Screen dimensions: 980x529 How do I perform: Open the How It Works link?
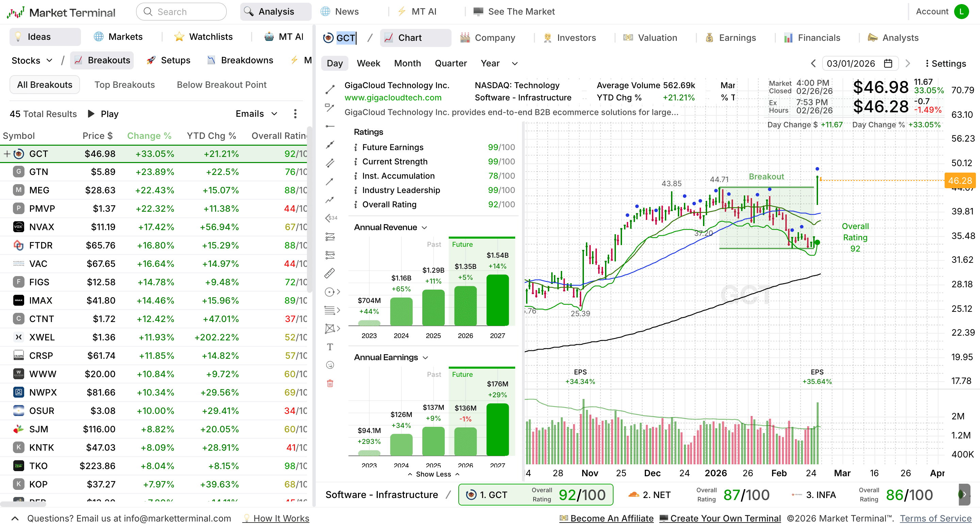point(276,518)
